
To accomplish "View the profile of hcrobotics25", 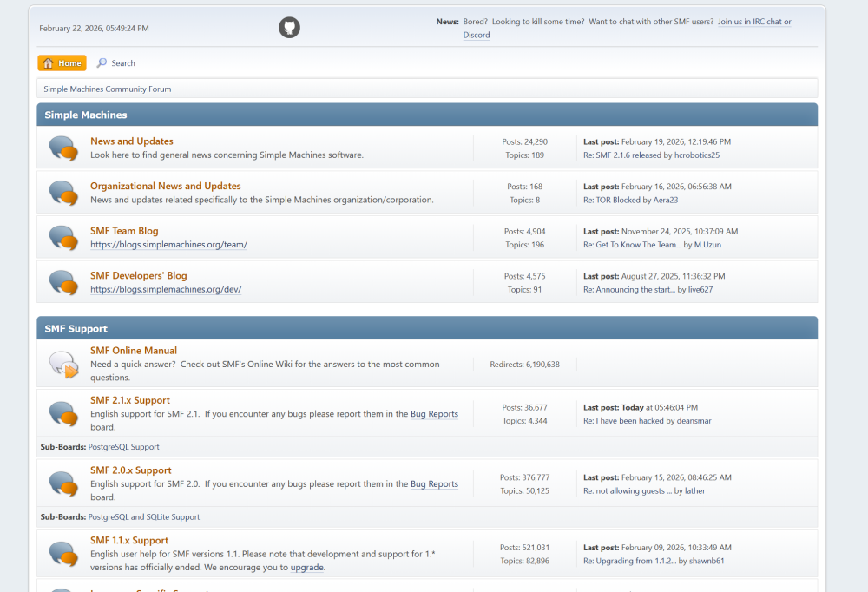I will (x=697, y=155).
